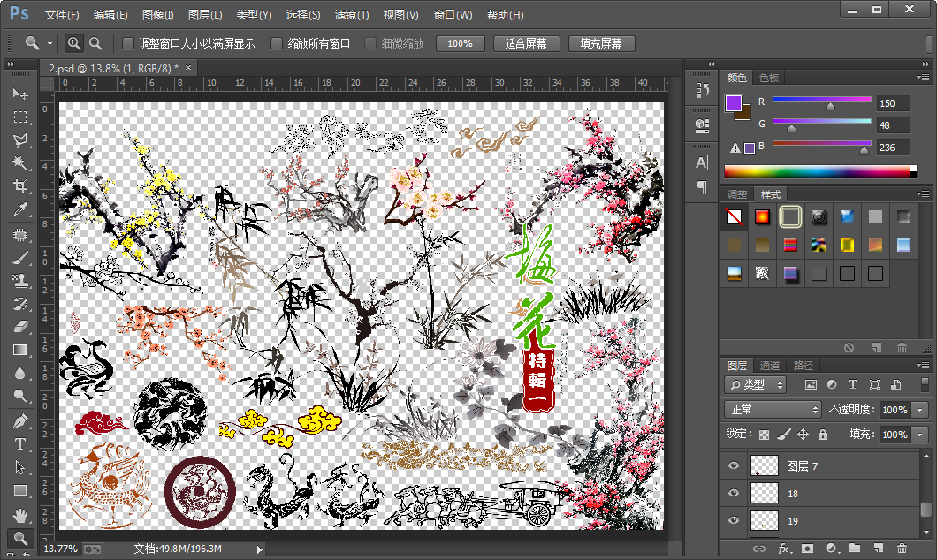Adjust the R color slider handle

coord(830,106)
